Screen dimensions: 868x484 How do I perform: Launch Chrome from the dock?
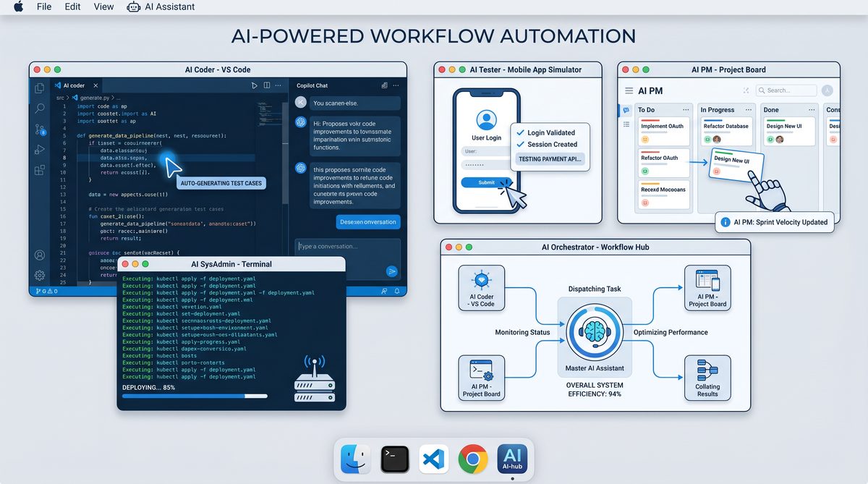point(472,459)
